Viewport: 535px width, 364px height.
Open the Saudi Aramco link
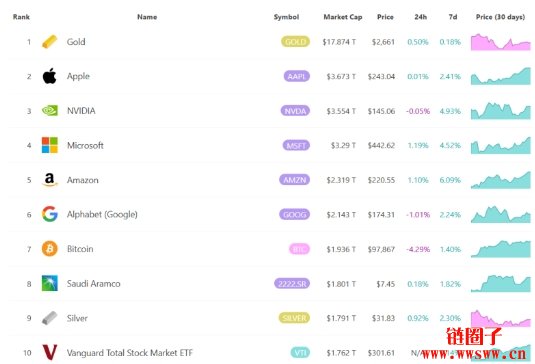(93, 283)
